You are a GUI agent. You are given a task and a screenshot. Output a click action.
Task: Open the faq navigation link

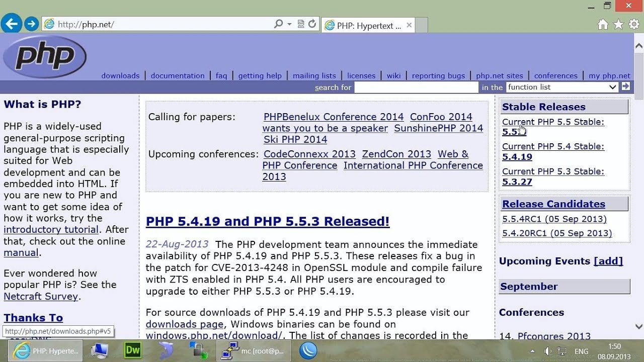tap(221, 76)
